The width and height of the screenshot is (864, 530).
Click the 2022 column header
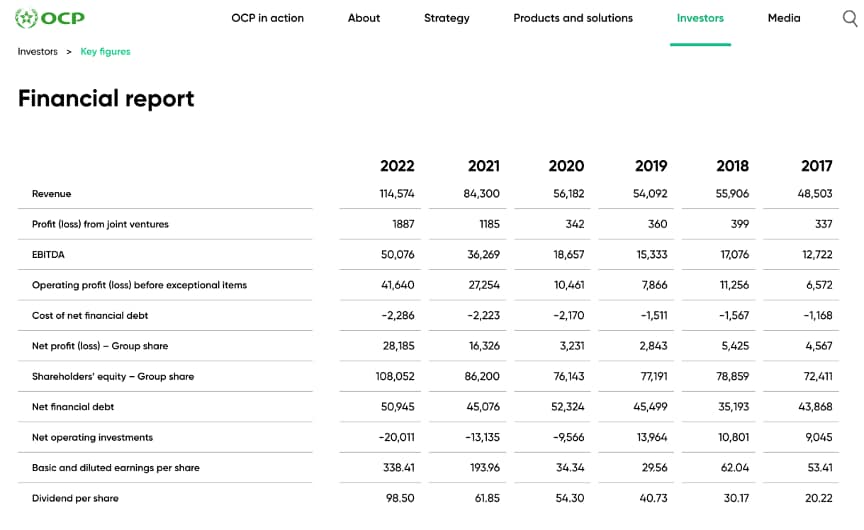[x=397, y=166]
